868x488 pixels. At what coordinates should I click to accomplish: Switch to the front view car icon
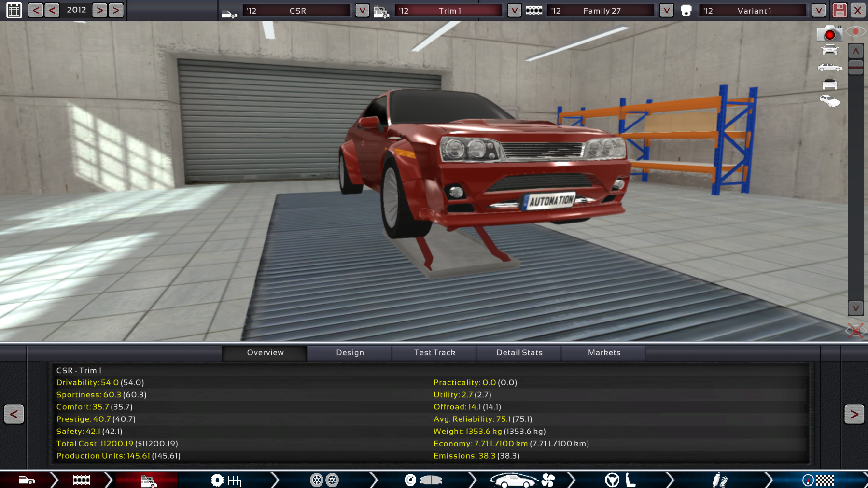tap(830, 50)
